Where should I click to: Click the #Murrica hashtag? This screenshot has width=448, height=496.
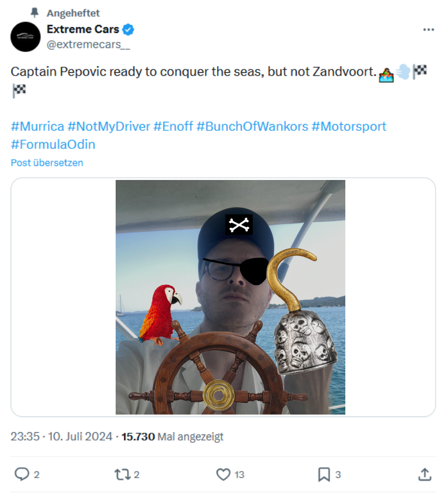tap(37, 126)
